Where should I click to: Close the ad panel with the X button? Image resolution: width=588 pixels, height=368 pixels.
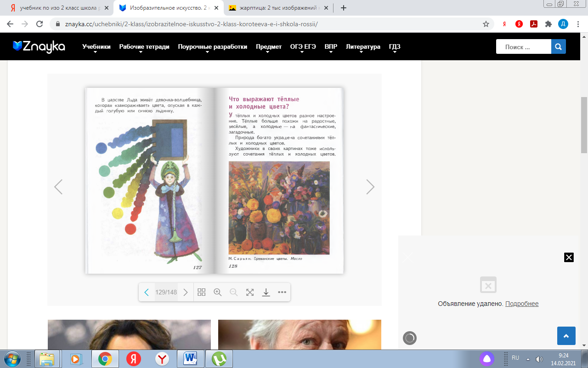[569, 258]
